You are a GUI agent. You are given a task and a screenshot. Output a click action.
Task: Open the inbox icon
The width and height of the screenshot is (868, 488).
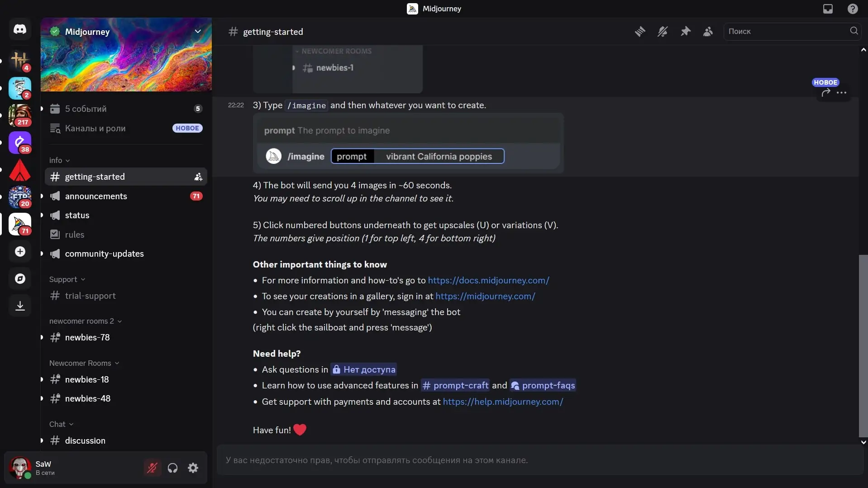828,9
